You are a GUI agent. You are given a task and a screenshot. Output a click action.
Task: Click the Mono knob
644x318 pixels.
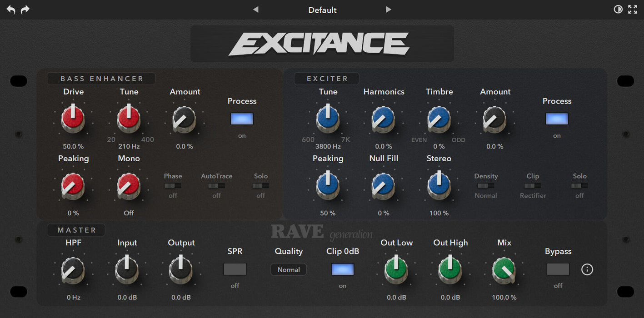(129, 186)
